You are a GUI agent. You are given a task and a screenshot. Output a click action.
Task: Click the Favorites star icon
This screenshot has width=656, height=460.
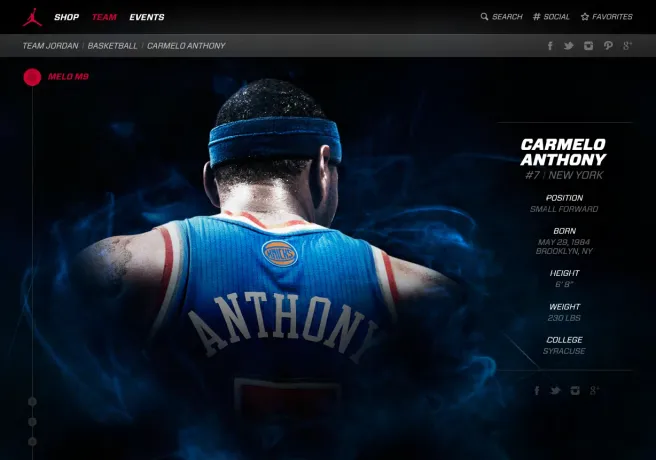click(585, 17)
